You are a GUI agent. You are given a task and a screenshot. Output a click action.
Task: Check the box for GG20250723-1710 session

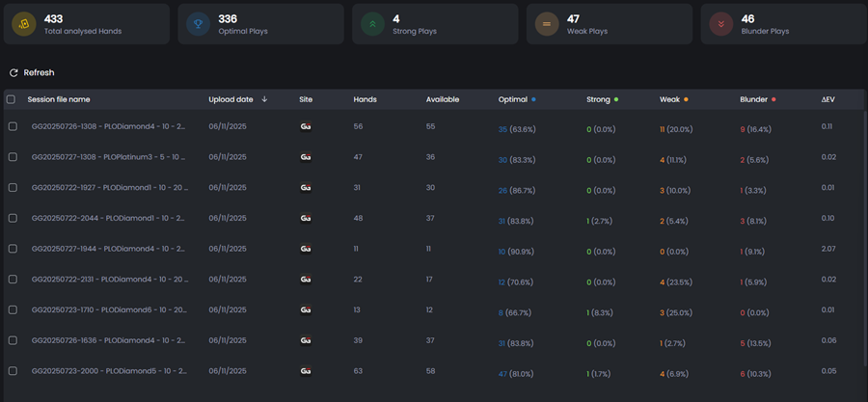click(x=13, y=309)
